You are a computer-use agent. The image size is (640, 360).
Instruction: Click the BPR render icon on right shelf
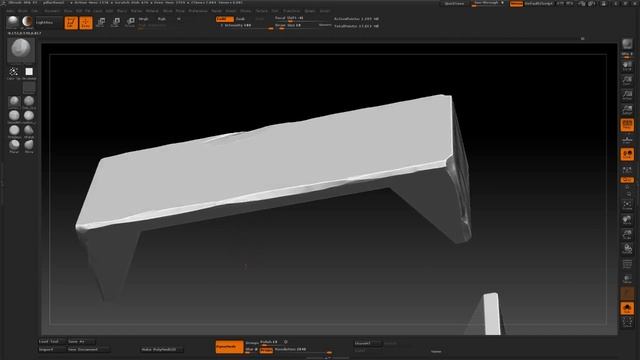(627, 43)
